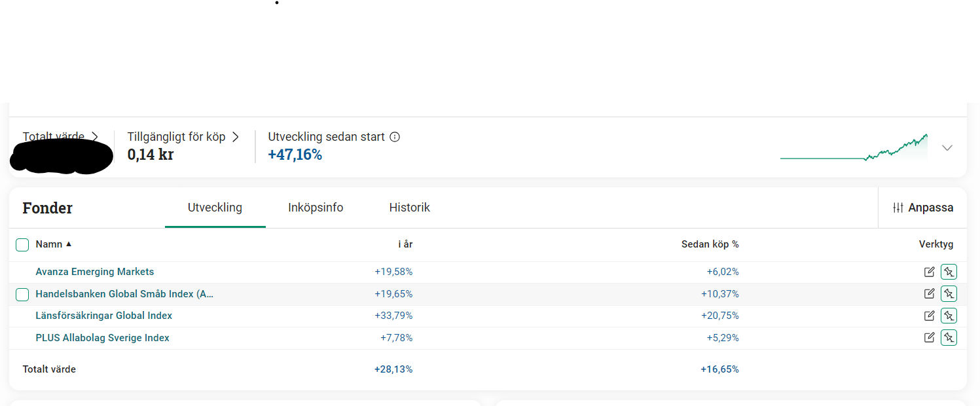Click the edit note icon for Avanza Emerging Markets
980x406 pixels.
929,272
